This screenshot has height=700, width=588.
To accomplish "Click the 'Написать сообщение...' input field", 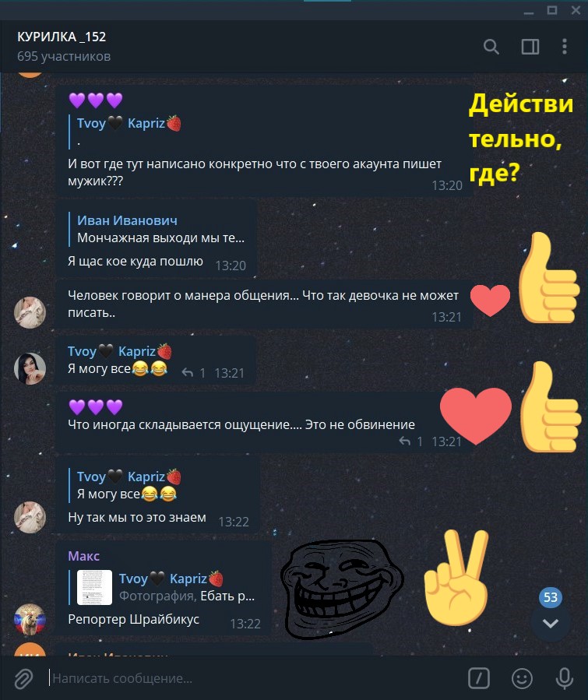I will click(x=255, y=678).
